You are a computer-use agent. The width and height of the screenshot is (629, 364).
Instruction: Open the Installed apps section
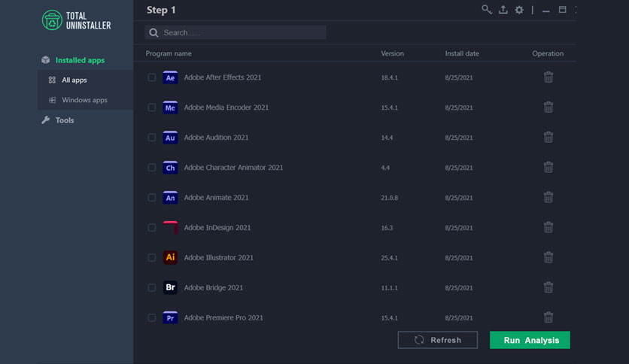[x=80, y=60]
